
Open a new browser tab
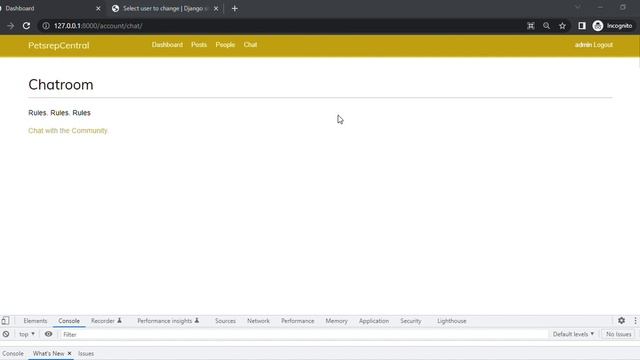tap(235, 9)
